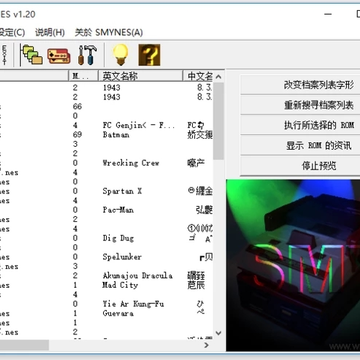
Task: Click the 执行所选择的 ROM button
Action: coord(300,125)
